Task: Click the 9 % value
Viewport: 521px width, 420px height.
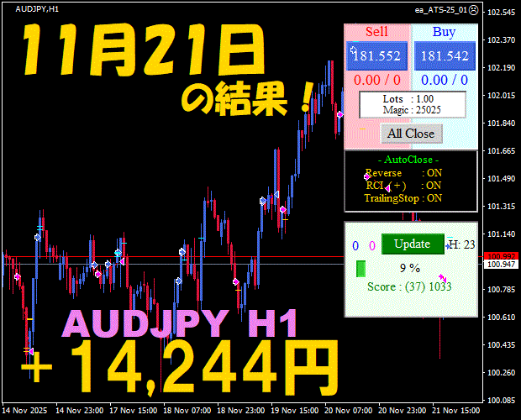Action: [x=410, y=268]
